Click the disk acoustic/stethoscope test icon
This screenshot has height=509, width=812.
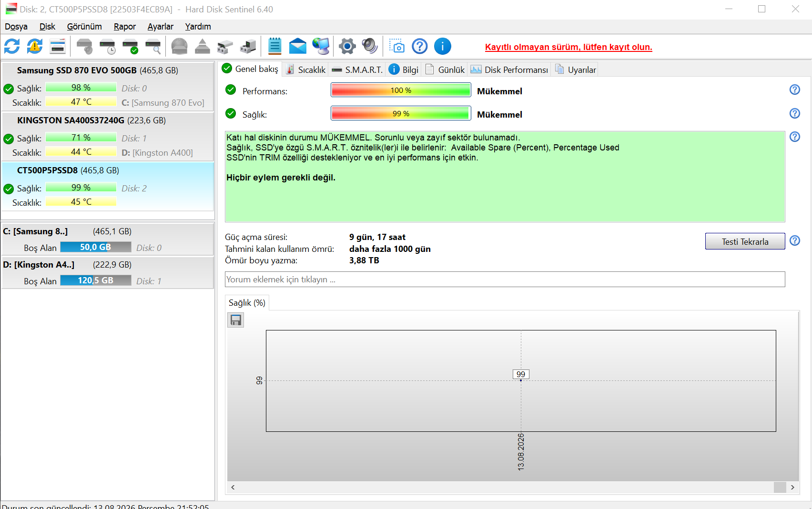[84, 46]
